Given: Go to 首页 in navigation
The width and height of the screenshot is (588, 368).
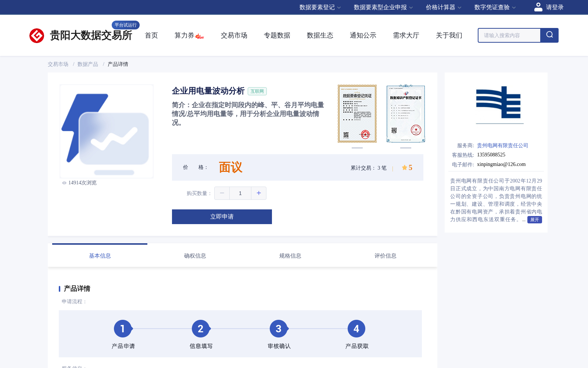Looking at the screenshot, I should pos(151,35).
